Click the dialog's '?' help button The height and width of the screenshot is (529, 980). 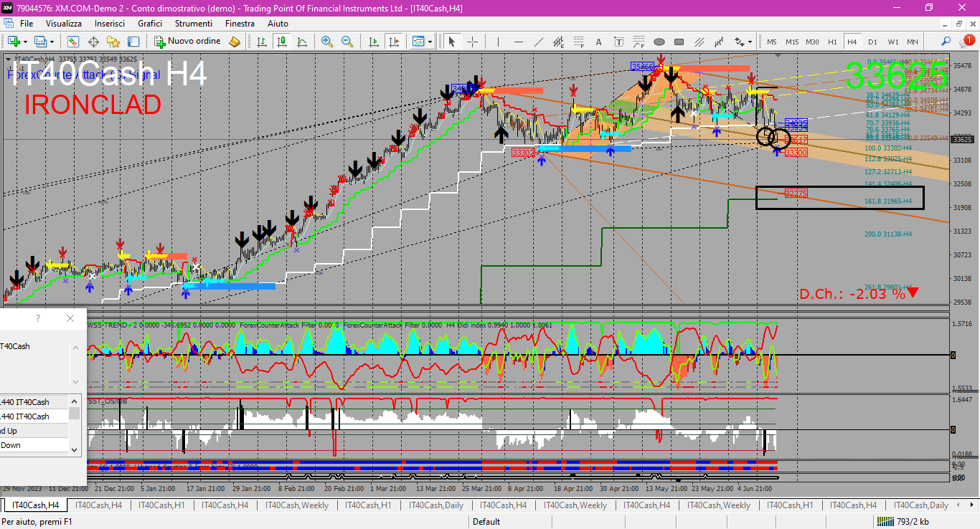pyautogui.click(x=38, y=318)
